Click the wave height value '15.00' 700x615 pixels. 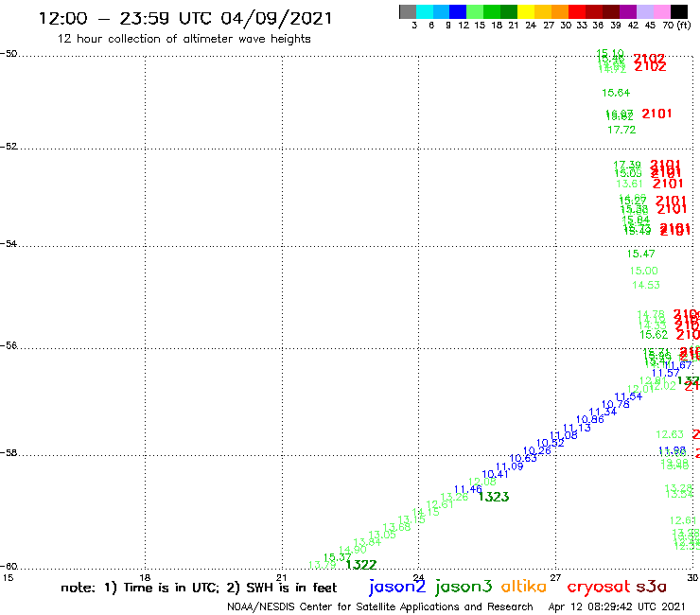(x=644, y=272)
